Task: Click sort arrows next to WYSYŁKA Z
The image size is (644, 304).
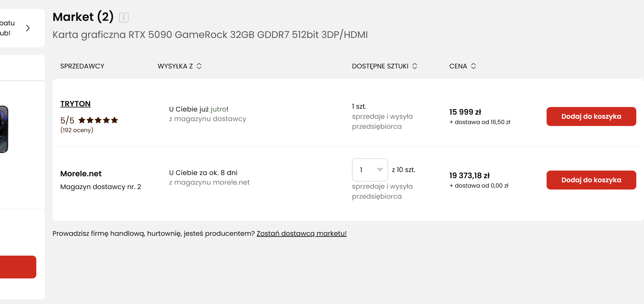Action: (199, 66)
